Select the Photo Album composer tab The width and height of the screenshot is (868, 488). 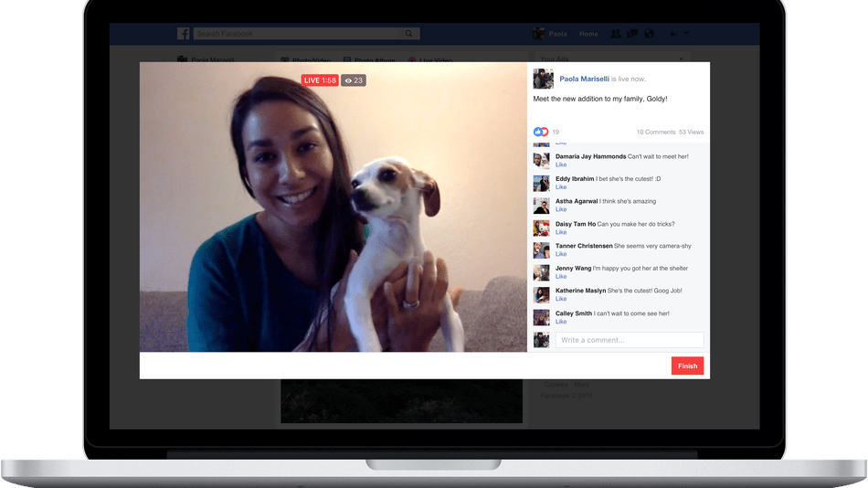[x=369, y=59]
